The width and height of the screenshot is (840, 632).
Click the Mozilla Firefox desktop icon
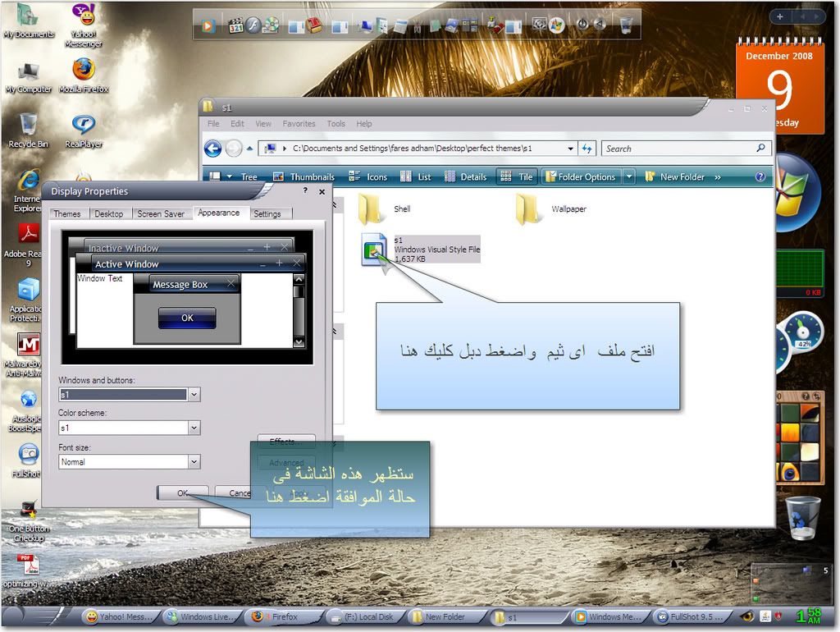point(83,72)
